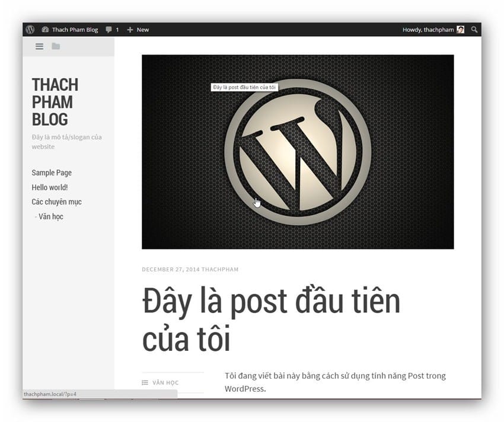Open the WordPress logo menu in admin bar

point(30,30)
